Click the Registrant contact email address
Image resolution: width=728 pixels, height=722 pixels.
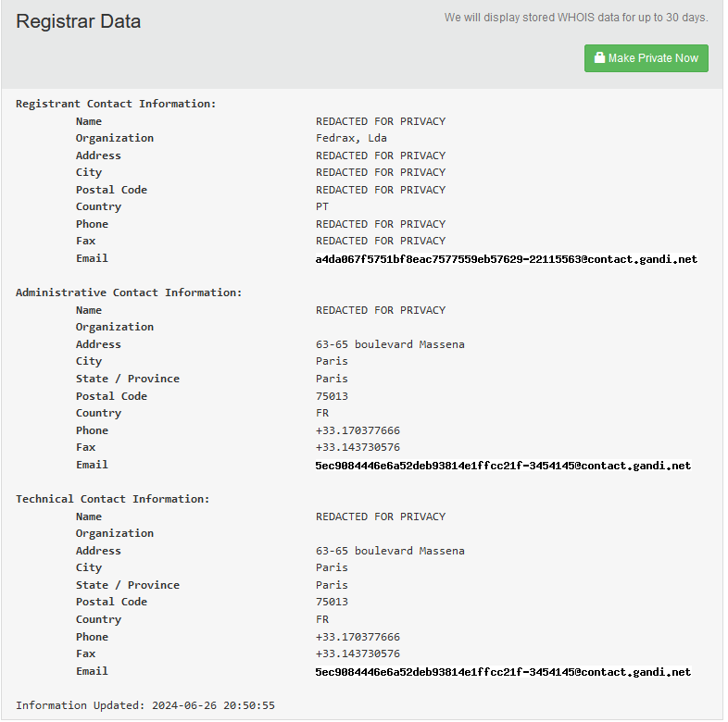pos(506,259)
